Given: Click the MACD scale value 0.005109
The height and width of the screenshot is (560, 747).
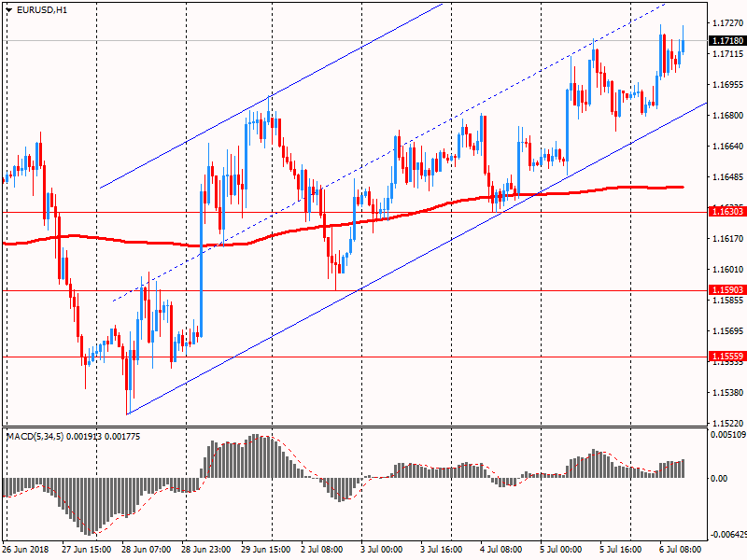Looking at the screenshot, I should coord(728,435).
